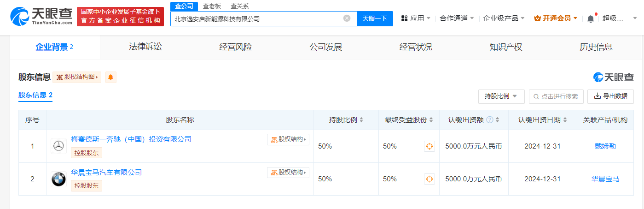644x209 pixels.
Task: Click 控股股东 tag under 华晨宝马汽车
Action: coord(87,186)
